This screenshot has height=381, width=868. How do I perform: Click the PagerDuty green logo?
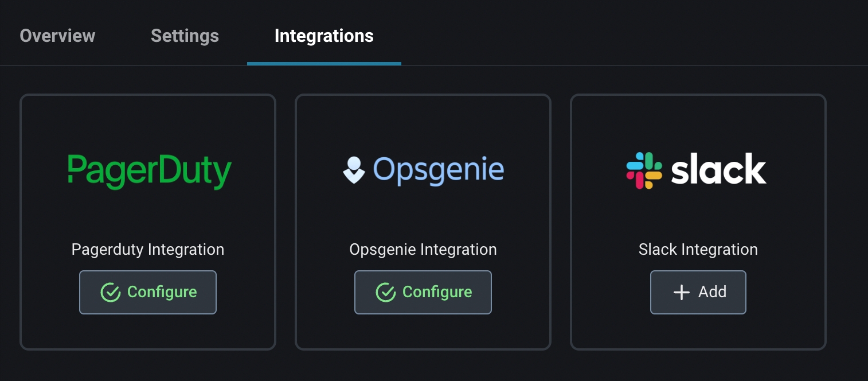click(149, 170)
